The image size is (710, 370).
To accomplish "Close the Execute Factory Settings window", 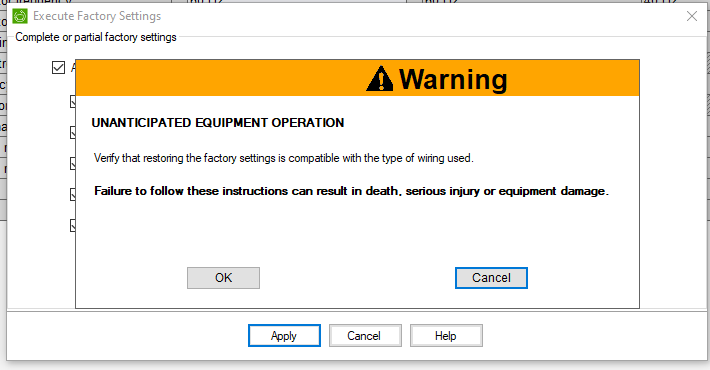I will [x=691, y=16].
